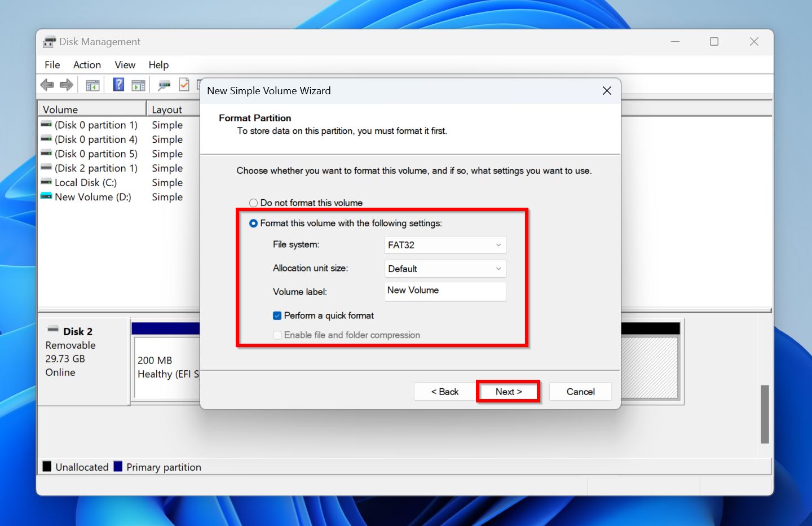Viewport: 812px width, 526px height.
Task: Click the 'Removable' label under Disk 2
Action: pyautogui.click(x=70, y=345)
